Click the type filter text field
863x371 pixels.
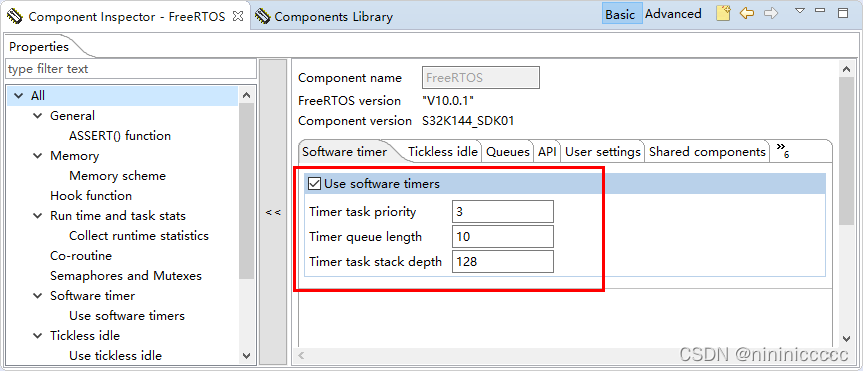[x=131, y=69]
